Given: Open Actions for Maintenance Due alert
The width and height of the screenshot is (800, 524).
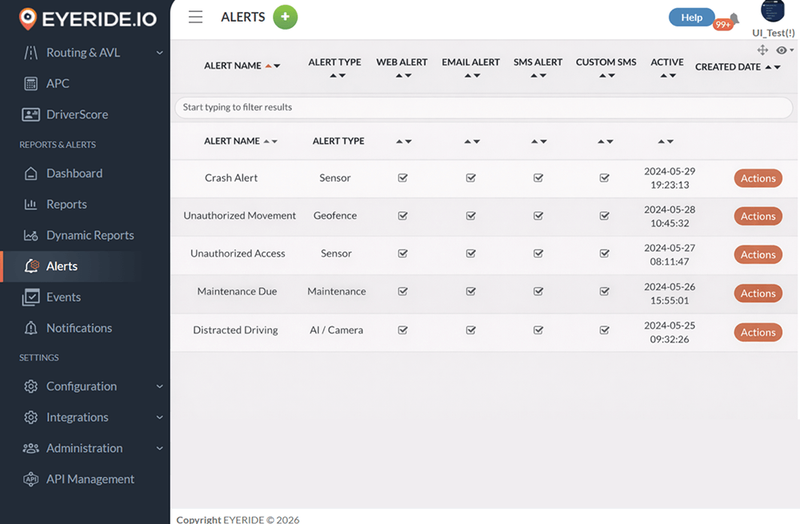Looking at the screenshot, I should (x=758, y=293).
